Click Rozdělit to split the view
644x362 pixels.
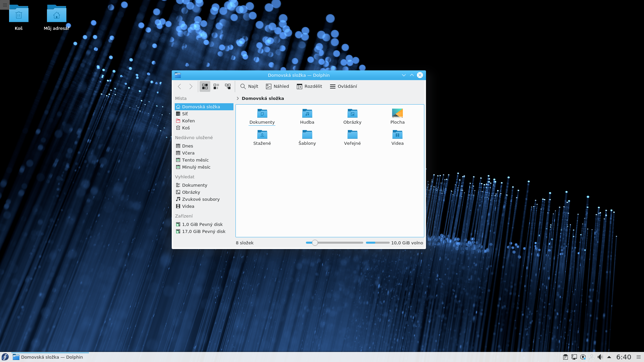point(309,86)
